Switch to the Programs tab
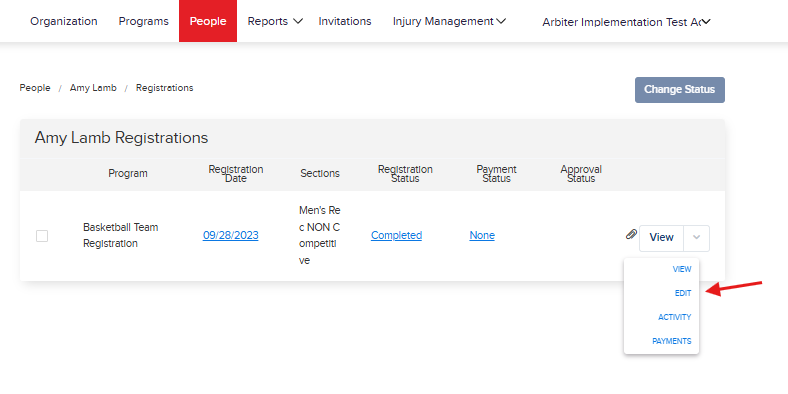Image resolution: width=788 pixels, height=394 pixels. click(144, 21)
